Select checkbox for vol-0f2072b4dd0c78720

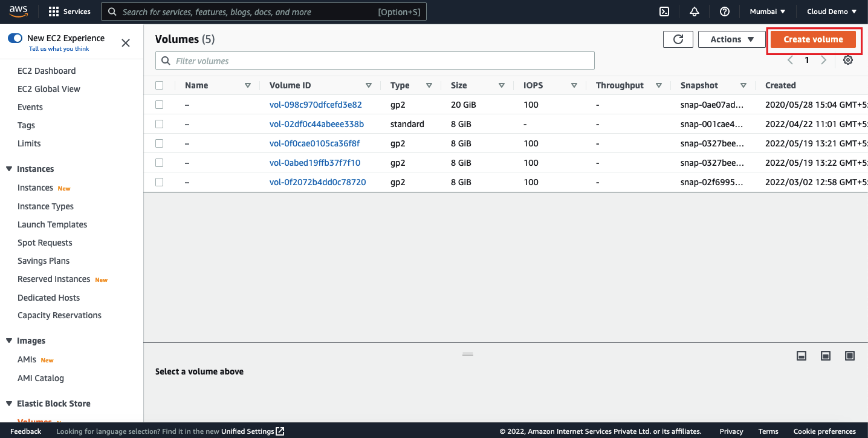[160, 182]
